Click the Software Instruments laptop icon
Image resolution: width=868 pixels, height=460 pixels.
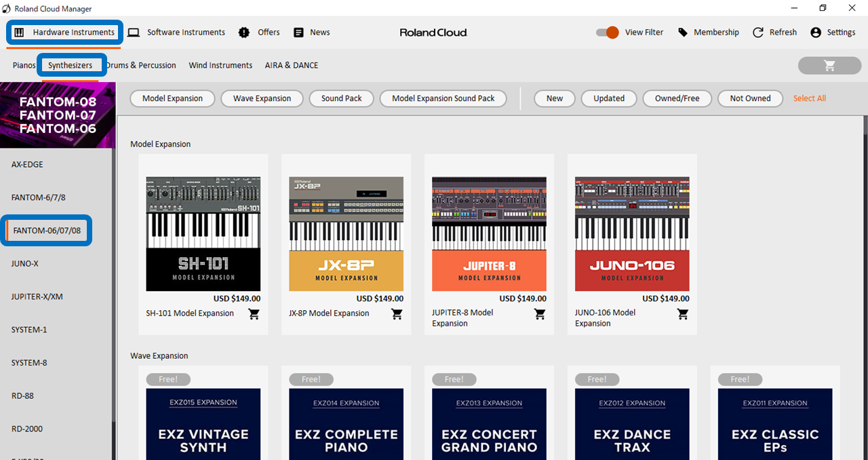coord(134,33)
